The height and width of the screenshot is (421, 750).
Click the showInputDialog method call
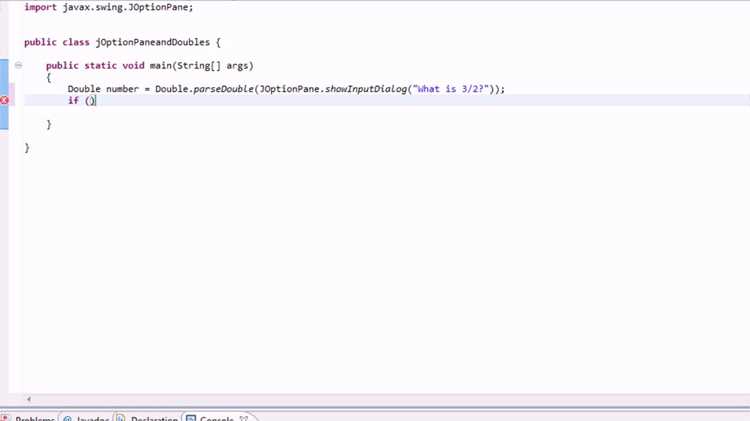(x=366, y=89)
